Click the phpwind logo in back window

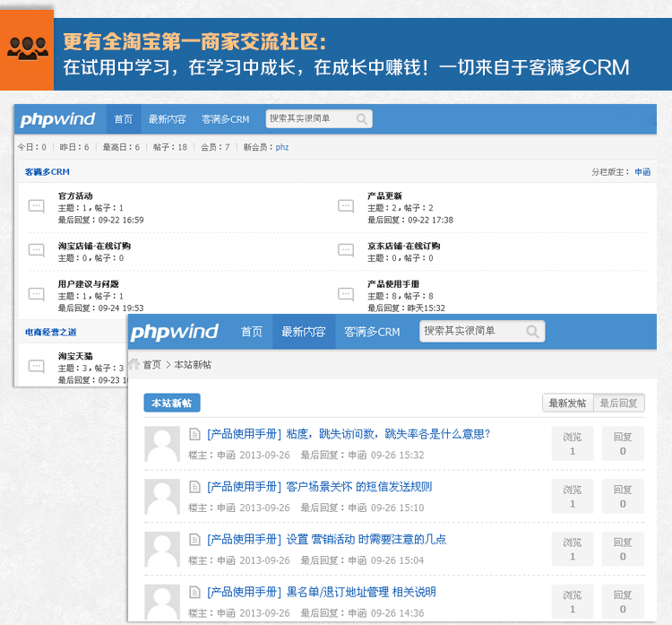click(x=57, y=119)
